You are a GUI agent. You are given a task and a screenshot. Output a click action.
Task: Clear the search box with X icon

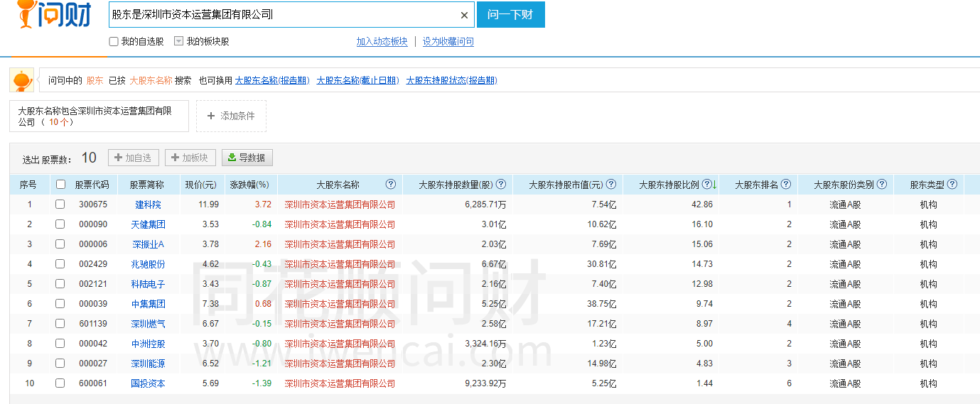pyautogui.click(x=464, y=15)
